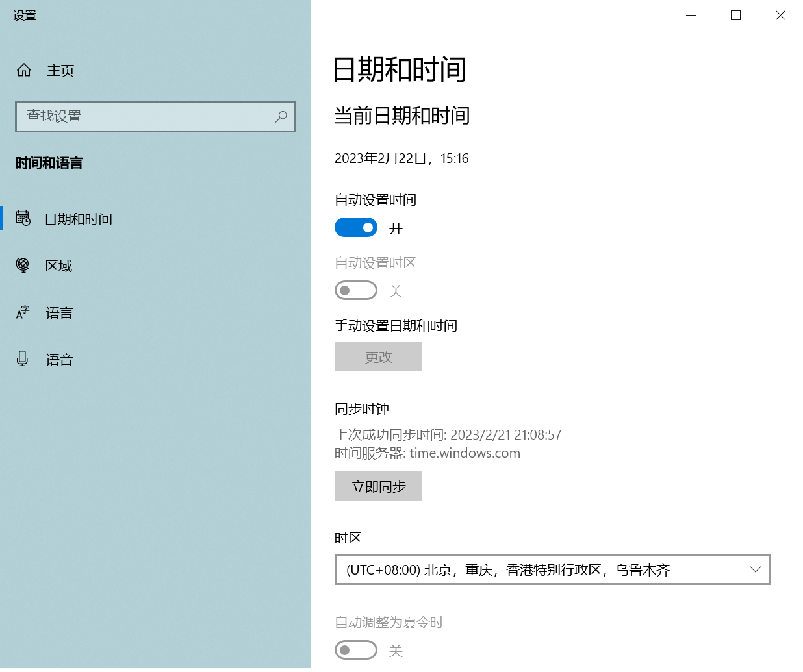Click the 更改 change button

pos(378,356)
